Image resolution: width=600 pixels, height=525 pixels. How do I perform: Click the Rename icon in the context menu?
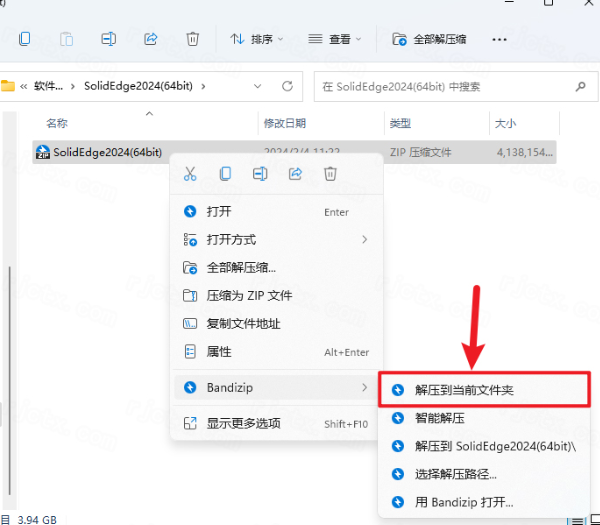tap(260, 174)
